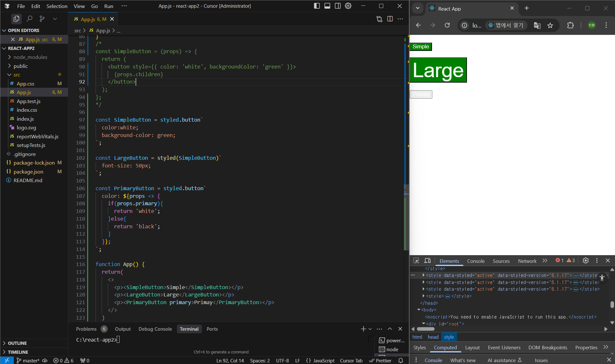This screenshot has width=615, height=364.
Task: Click the Prettier status bar button
Action: 380,360
